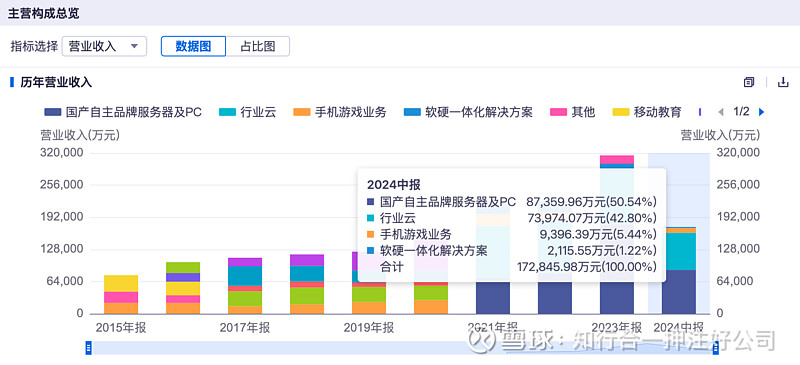Click the right range slider handle
The width and height of the screenshot is (800, 365).
coord(715,348)
